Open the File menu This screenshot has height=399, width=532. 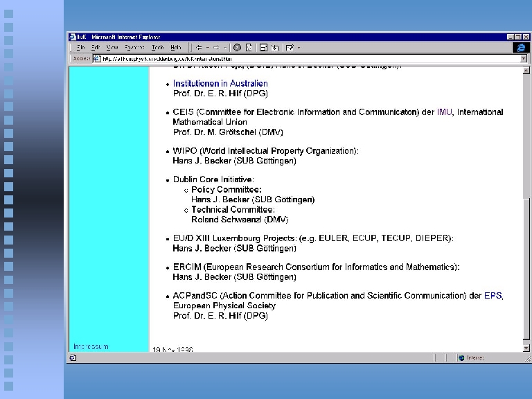click(x=80, y=48)
